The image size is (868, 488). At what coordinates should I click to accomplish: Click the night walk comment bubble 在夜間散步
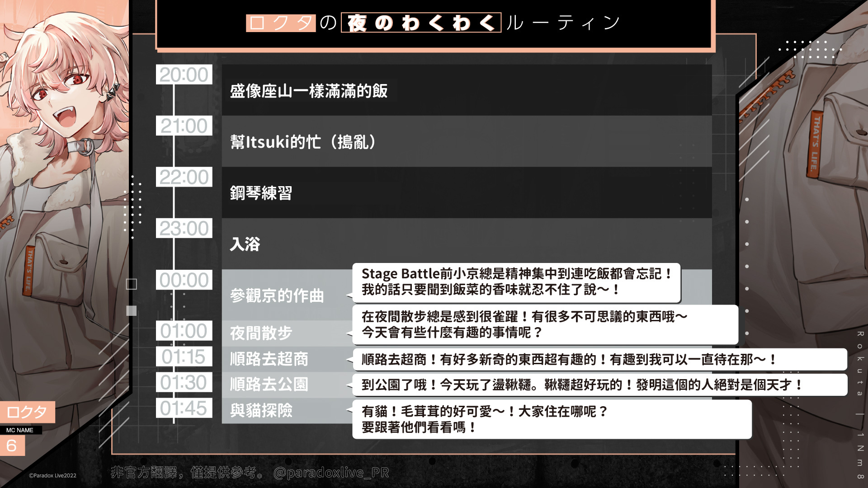point(545,324)
